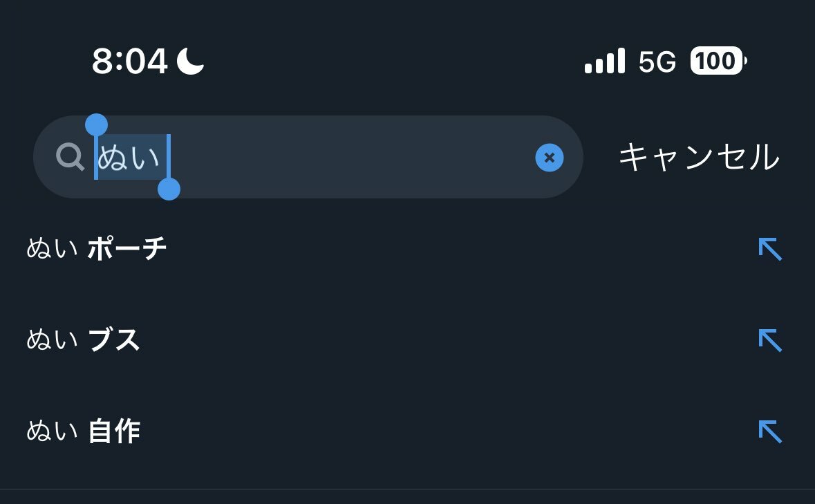
Task: Tap the 8:04 clock in status bar
Action: pos(129,62)
